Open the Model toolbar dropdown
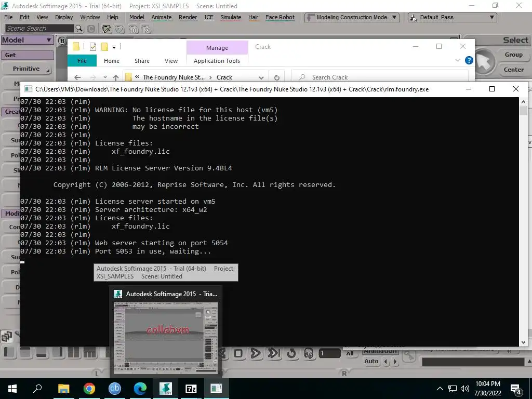 (27, 40)
